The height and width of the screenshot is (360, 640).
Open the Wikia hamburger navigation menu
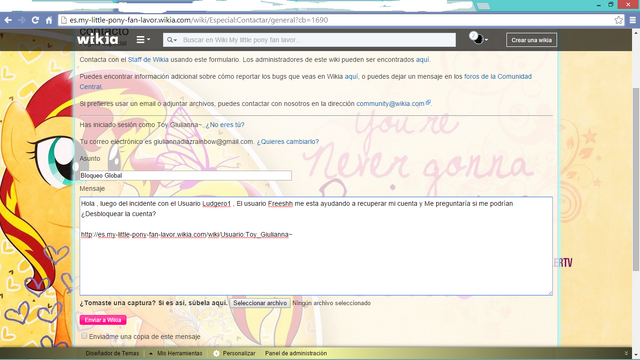[x=143, y=40]
